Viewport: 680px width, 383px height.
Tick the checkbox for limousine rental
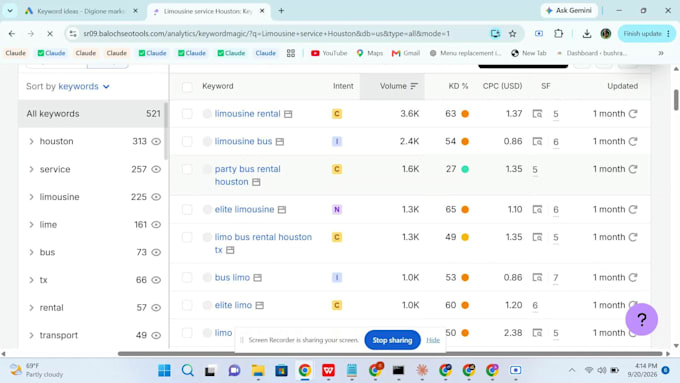[187, 114]
